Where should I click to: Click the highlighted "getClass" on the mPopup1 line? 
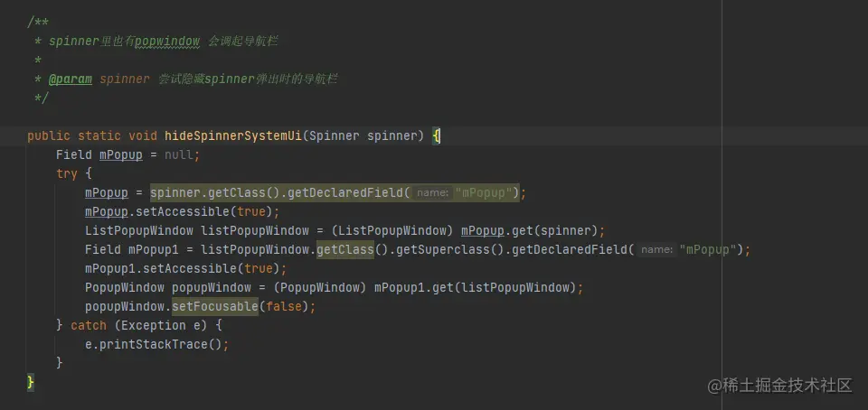(x=345, y=250)
